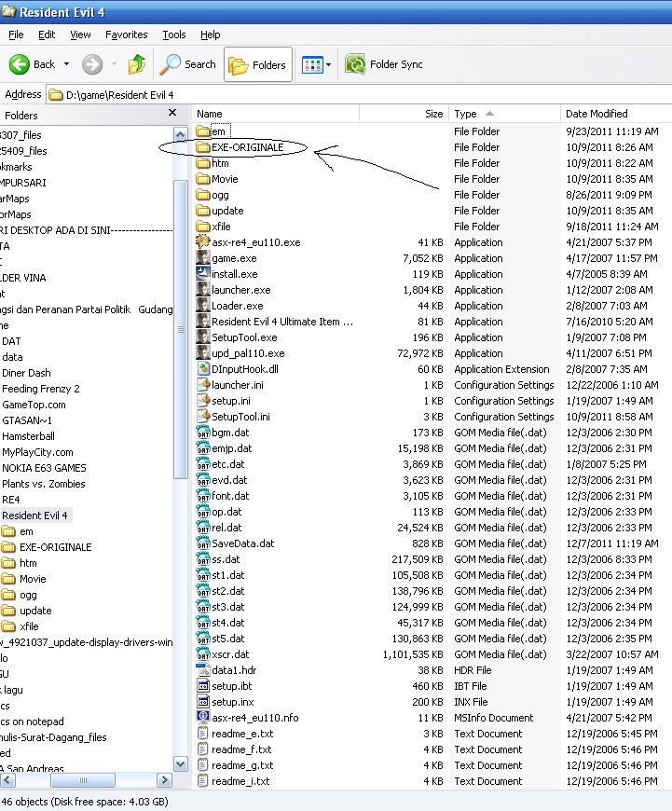Viewport: 672px width, 811px height.
Task: Open the Movie folder in the tree
Action: click(33, 579)
